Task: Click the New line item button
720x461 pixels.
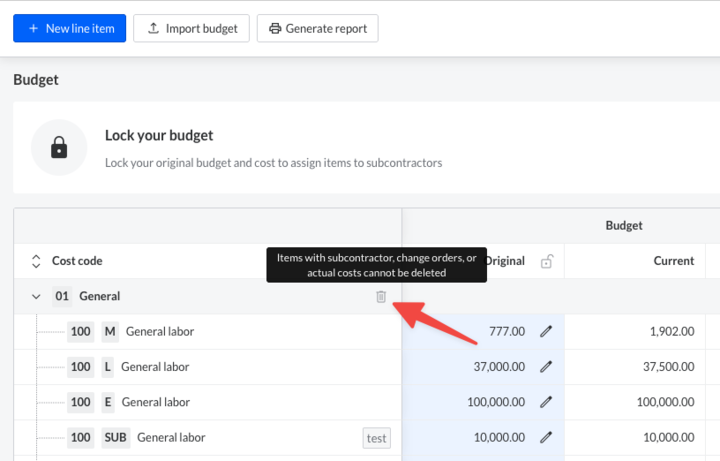Action: tap(70, 28)
